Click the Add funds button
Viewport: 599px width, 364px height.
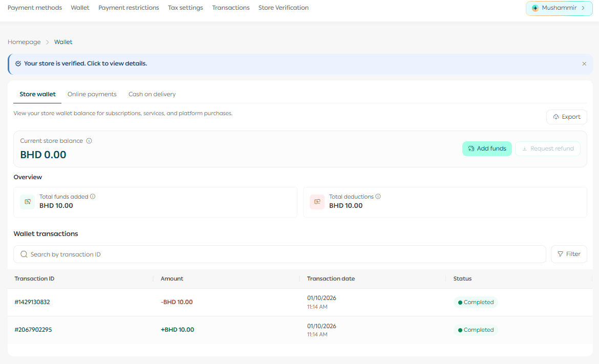pyautogui.click(x=487, y=148)
